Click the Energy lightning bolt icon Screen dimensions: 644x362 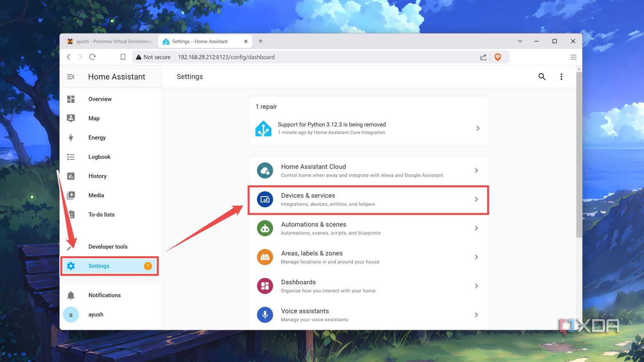click(71, 137)
